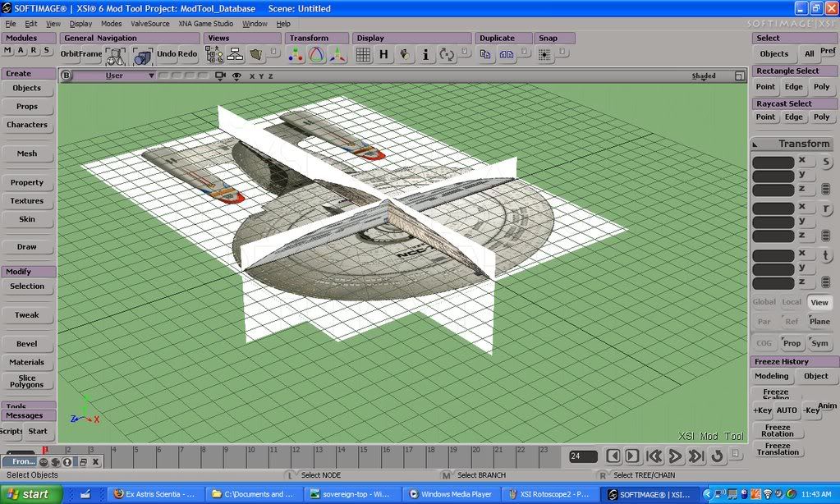Image resolution: width=840 pixels, height=504 pixels.
Task: Toggle the viewport eye visibility icon
Action: (x=236, y=76)
